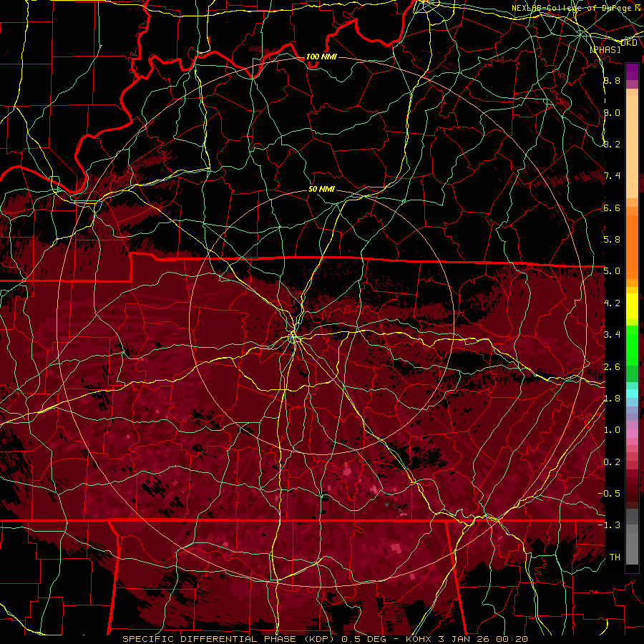Screen dimensions: 644x644
Task: Click the KOHX radar site identifier in caption
Action: 418,639
